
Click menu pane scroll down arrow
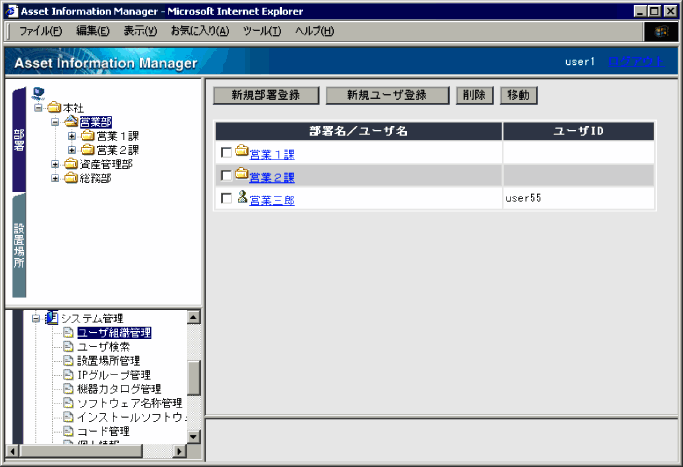pos(194,436)
